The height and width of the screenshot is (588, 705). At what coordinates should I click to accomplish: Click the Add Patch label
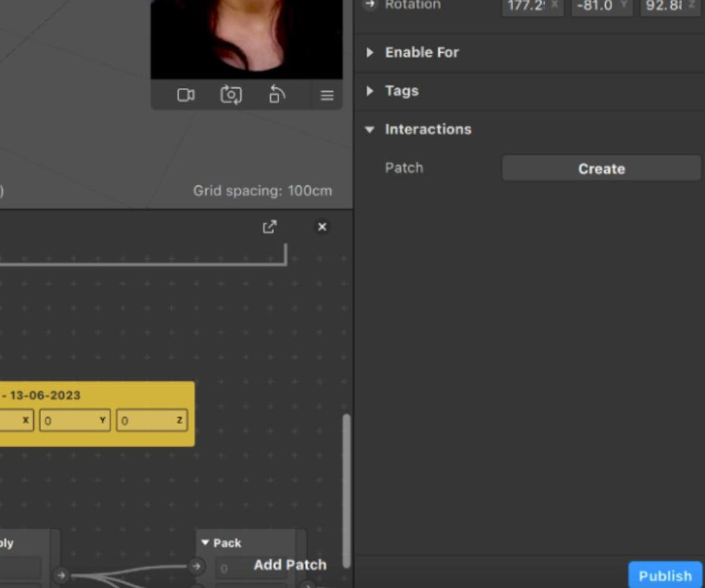pyautogui.click(x=290, y=565)
